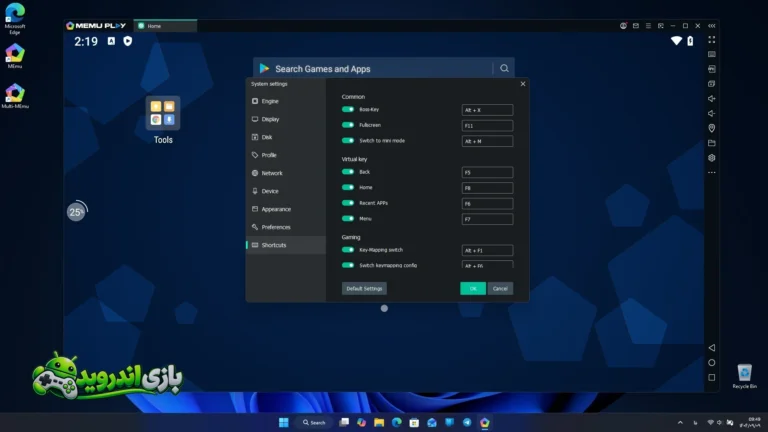Screen dimensions: 768x432
Task: Open the Preferences settings section
Action: click(286, 227)
